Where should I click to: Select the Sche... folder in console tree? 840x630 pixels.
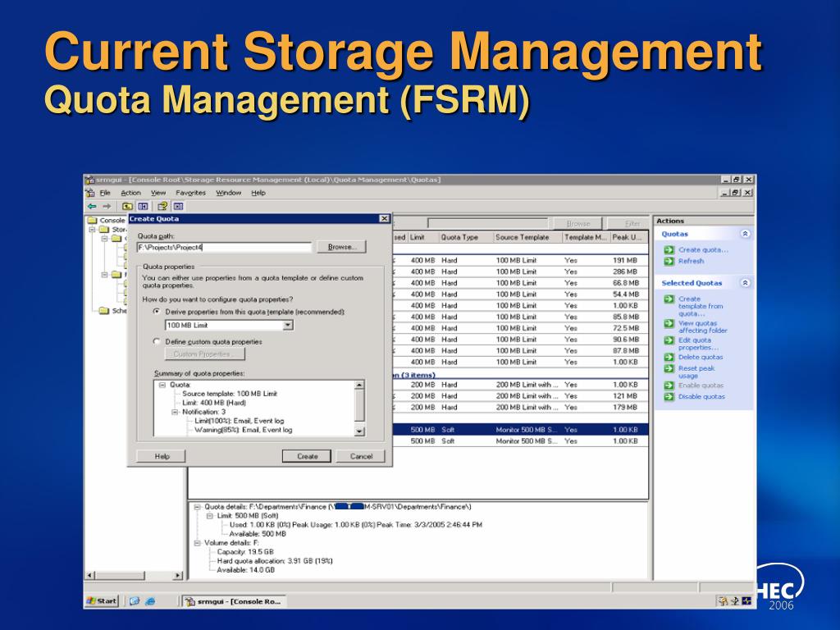pos(113,311)
